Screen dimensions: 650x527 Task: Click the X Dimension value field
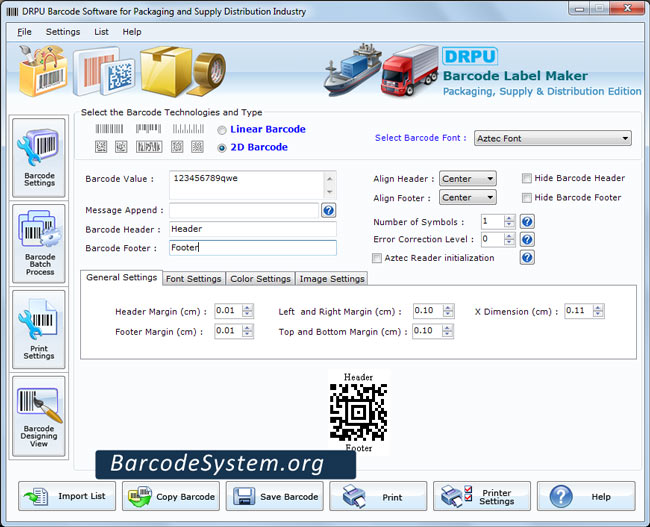579,311
